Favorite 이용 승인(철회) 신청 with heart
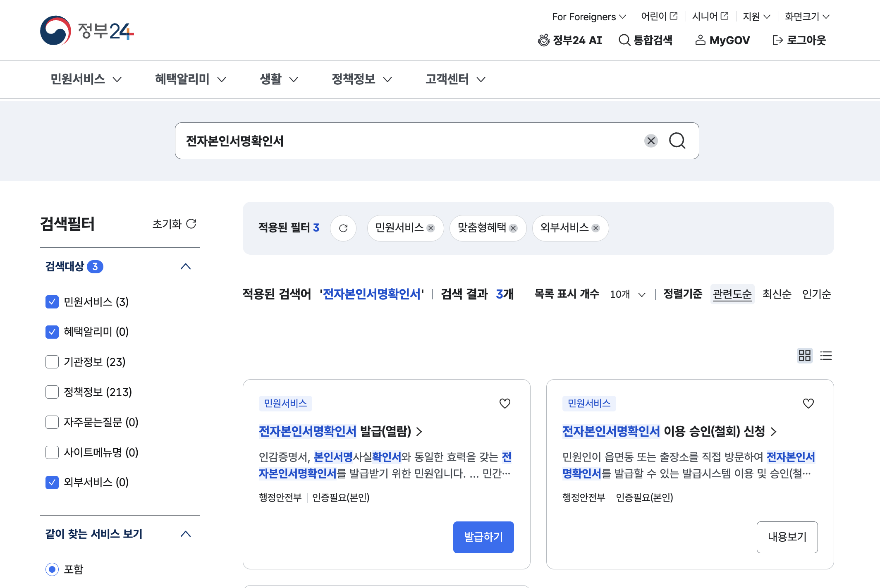Viewport: 880px width, 588px height. coord(808,403)
